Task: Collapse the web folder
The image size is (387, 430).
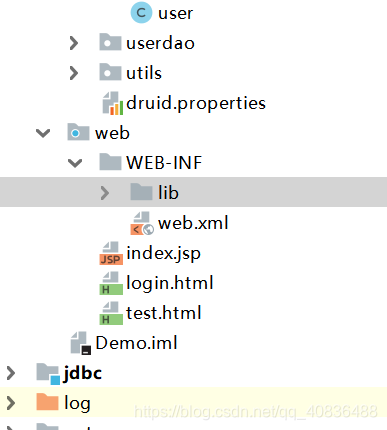Action: (43, 133)
